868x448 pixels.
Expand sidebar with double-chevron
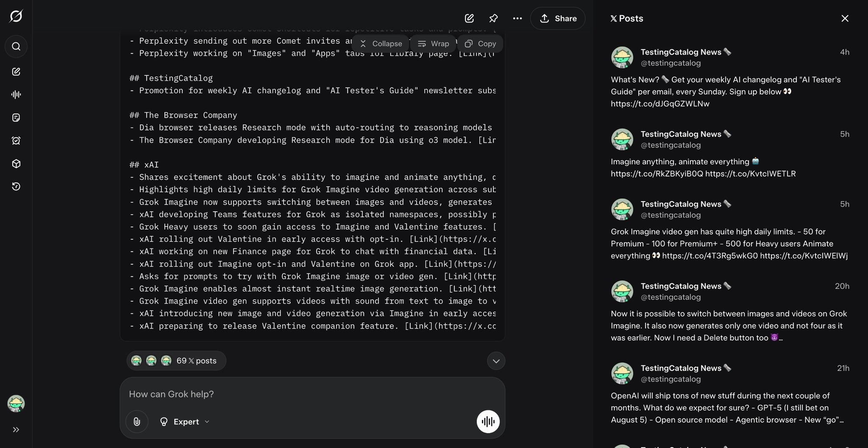point(16,430)
